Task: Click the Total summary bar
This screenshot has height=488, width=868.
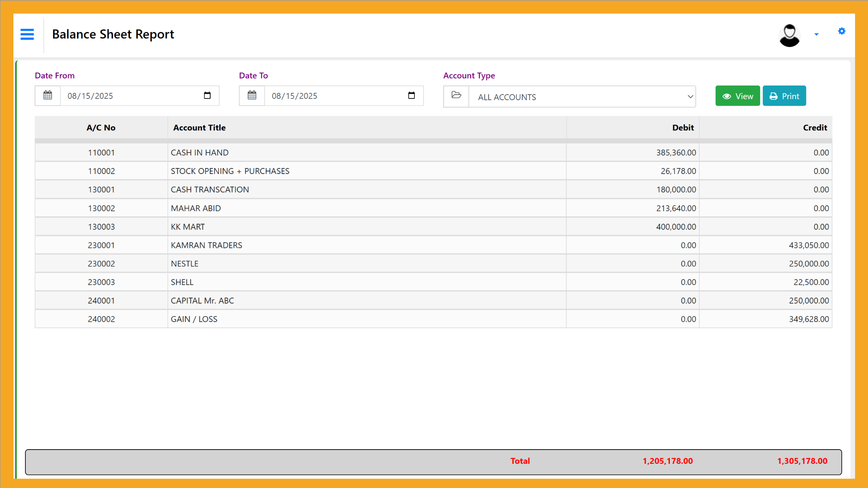Action: click(x=433, y=461)
